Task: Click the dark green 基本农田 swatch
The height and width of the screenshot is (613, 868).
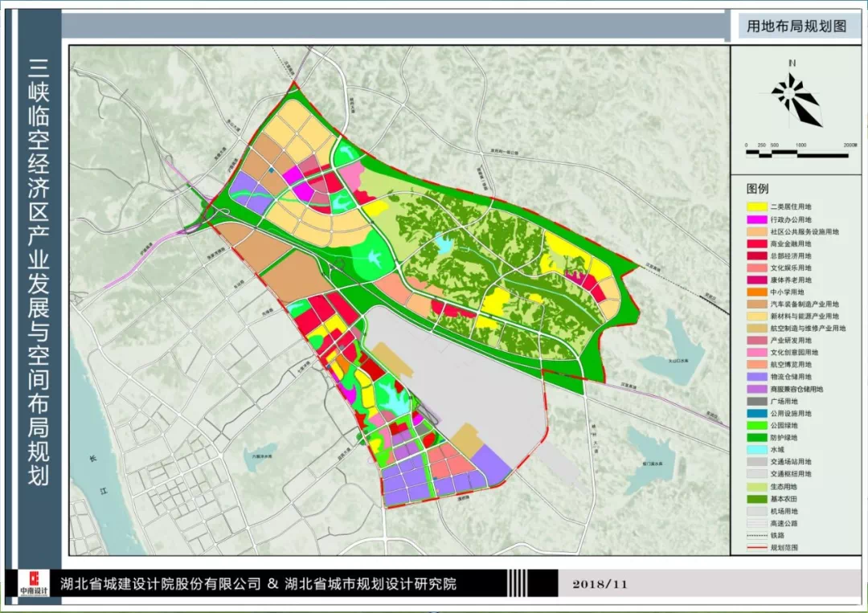Action: [757, 498]
